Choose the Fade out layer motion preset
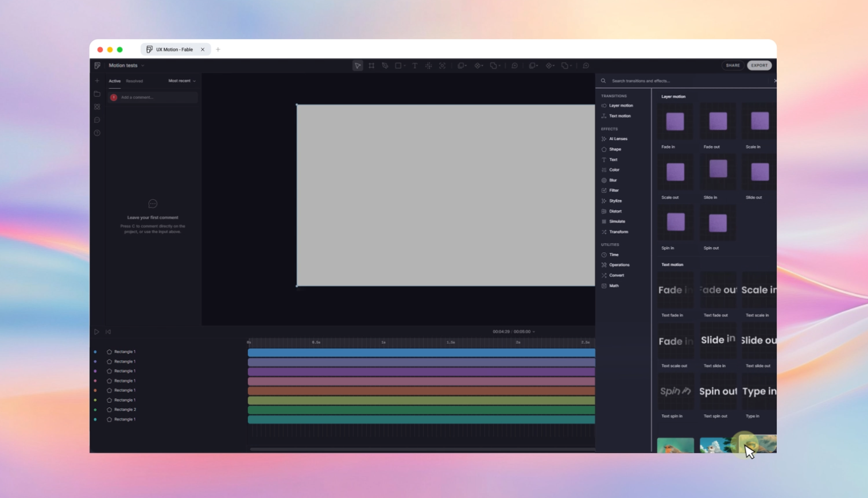Viewport: 868px width, 498px height. [718, 121]
